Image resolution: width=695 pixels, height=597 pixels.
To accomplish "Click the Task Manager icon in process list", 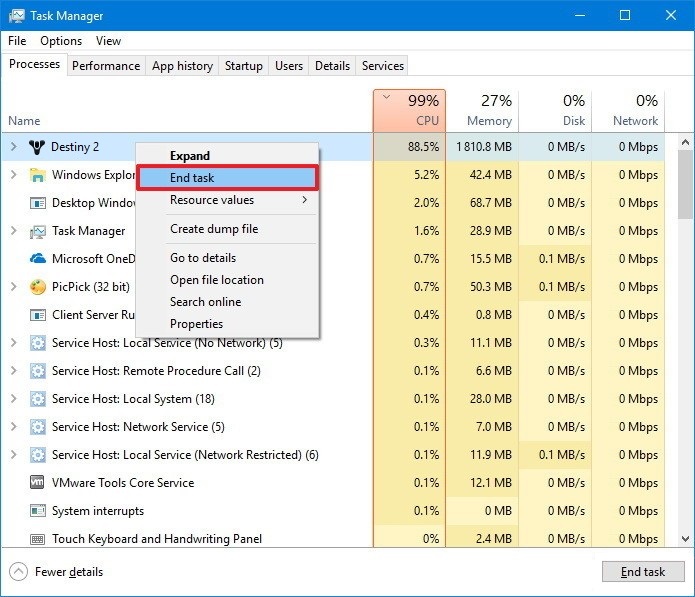I will pyautogui.click(x=38, y=231).
